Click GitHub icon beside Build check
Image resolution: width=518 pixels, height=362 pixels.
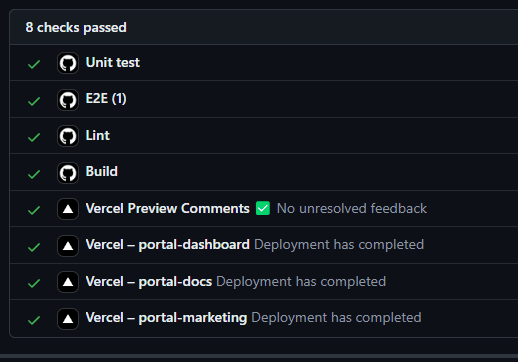pos(68,173)
